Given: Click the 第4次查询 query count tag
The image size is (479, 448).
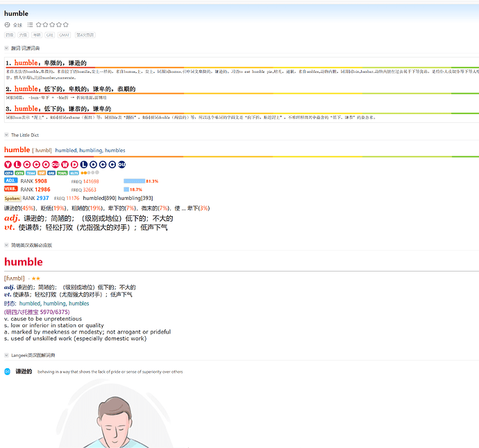Looking at the screenshot, I should coord(85,35).
